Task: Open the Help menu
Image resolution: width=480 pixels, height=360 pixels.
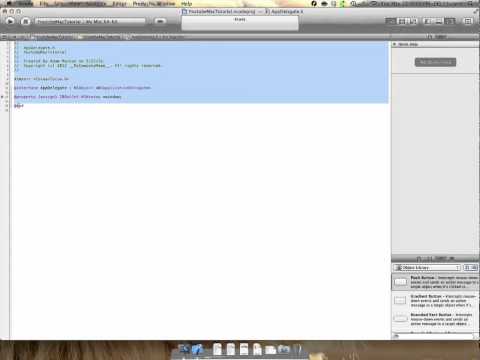Action: (187, 4)
